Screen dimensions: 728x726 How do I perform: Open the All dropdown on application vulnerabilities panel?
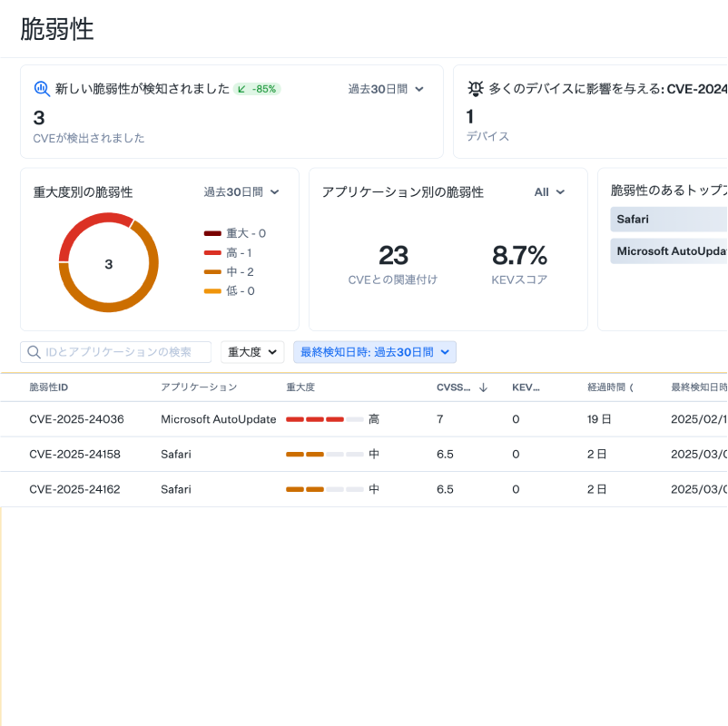pyautogui.click(x=548, y=192)
